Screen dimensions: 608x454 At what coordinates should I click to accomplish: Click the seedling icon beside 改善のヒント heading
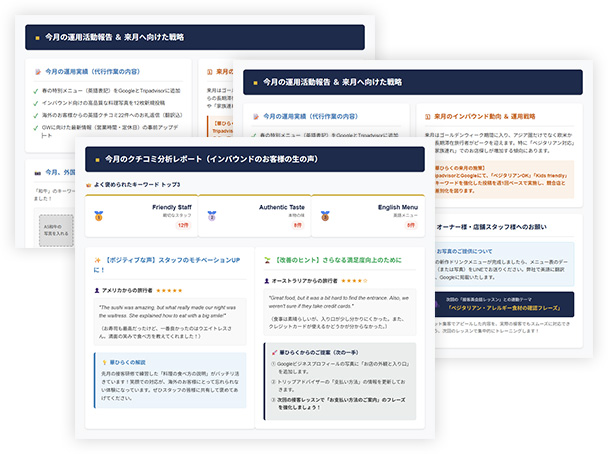(267, 260)
